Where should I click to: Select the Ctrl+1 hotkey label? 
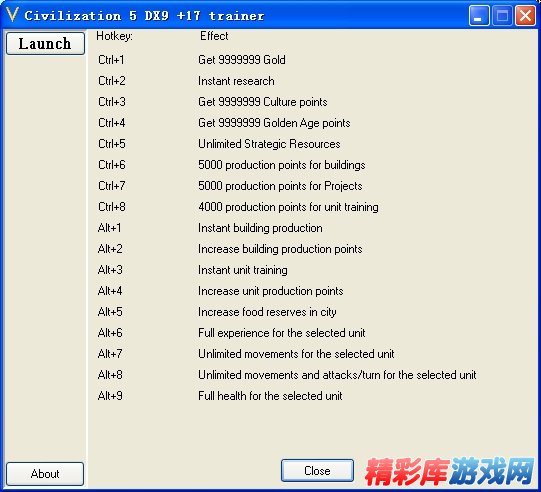click(111, 60)
